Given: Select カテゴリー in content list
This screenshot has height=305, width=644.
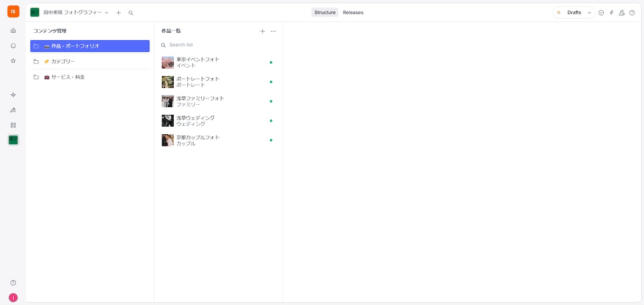Looking at the screenshot, I should pyautogui.click(x=90, y=61).
